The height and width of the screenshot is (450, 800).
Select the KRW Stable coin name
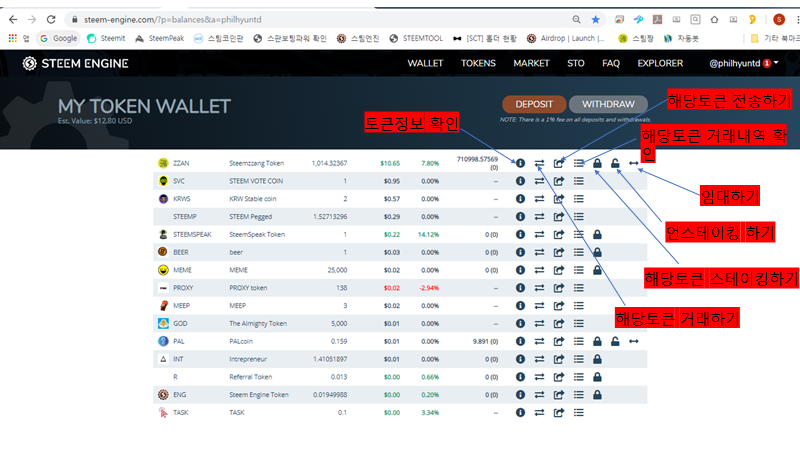[x=253, y=199]
